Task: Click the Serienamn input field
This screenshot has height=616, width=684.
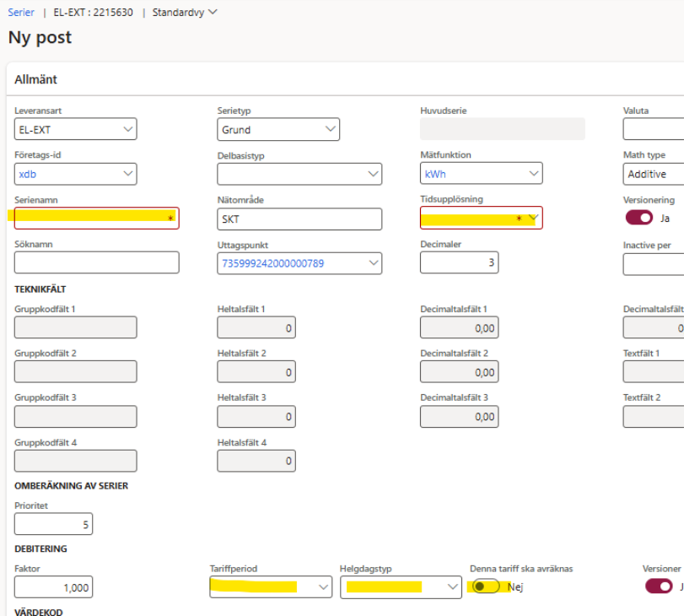Action: [91, 218]
